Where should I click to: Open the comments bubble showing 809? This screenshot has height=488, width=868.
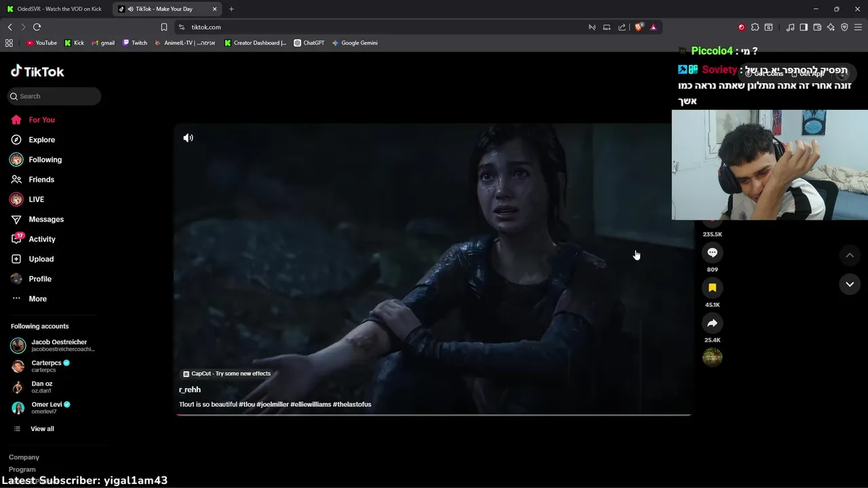point(712,253)
